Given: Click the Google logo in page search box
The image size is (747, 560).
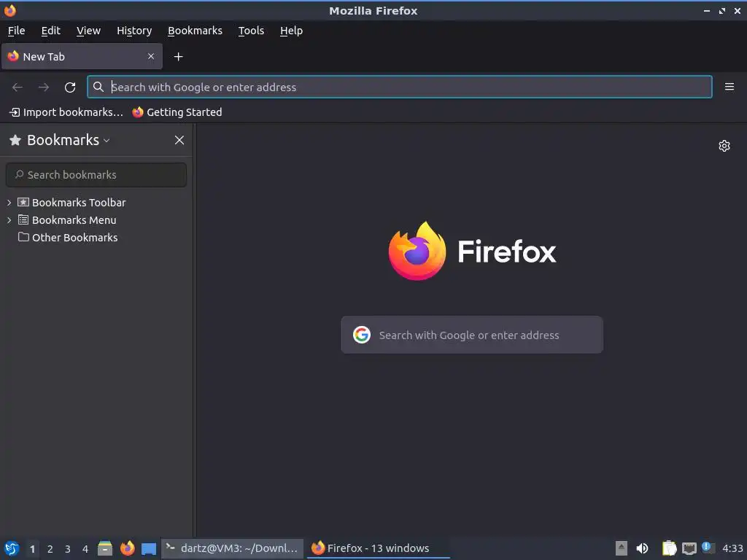Looking at the screenshot, I should pos(362,335).
